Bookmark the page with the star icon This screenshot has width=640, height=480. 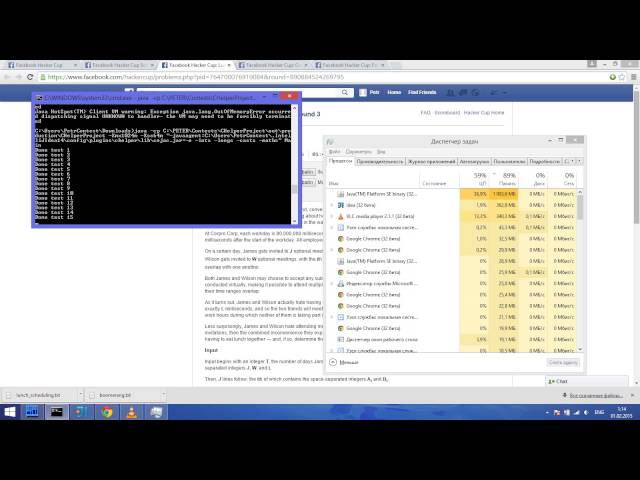tap(622, 77)
